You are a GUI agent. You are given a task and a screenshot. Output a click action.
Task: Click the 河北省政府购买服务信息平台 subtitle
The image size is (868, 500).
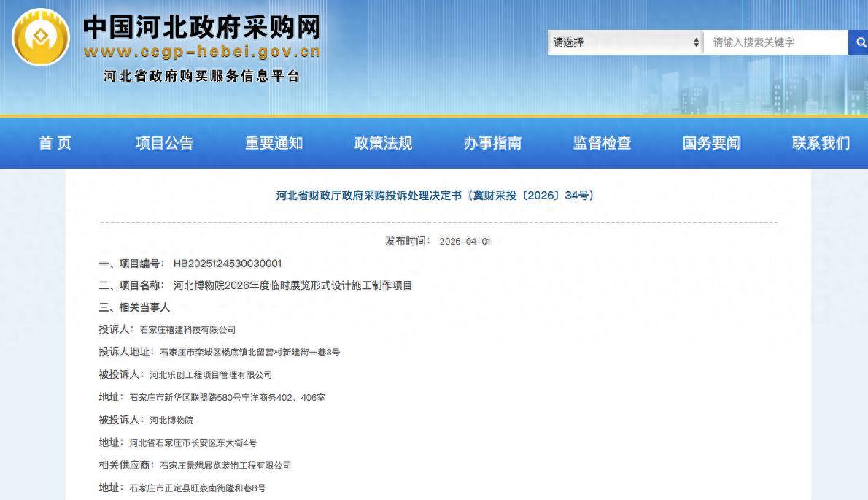tap(201, 76)
